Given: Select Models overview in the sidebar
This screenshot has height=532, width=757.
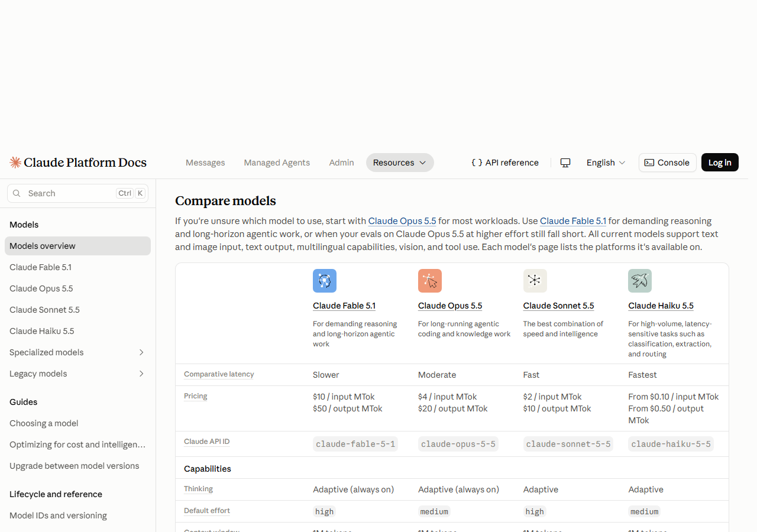Looking at the screenshot, I should click(77, 246).
